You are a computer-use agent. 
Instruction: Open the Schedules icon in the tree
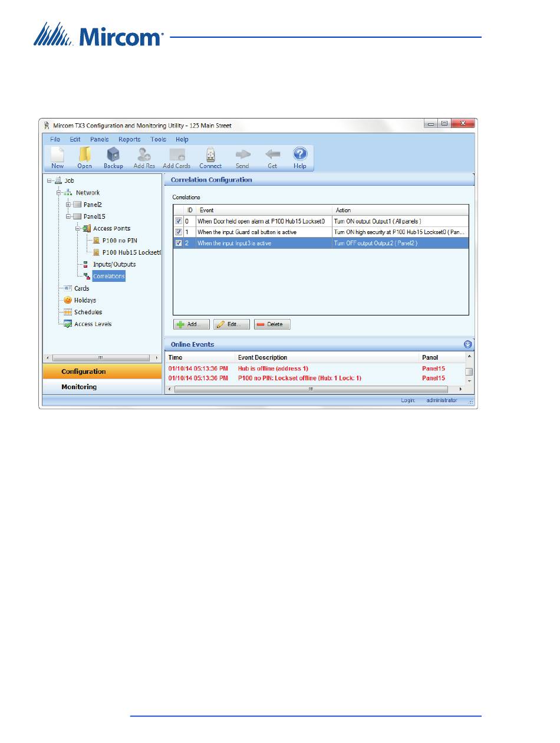(x=68, y=312)
